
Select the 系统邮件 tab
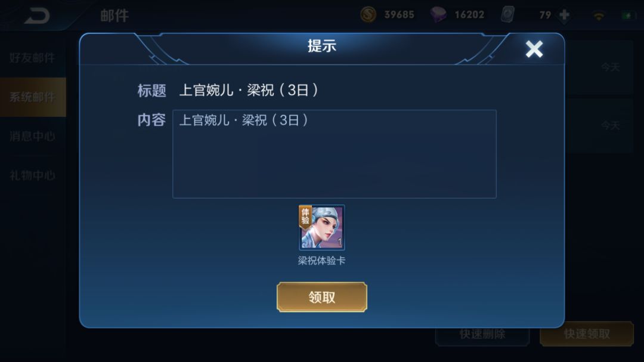click(33, 97)
